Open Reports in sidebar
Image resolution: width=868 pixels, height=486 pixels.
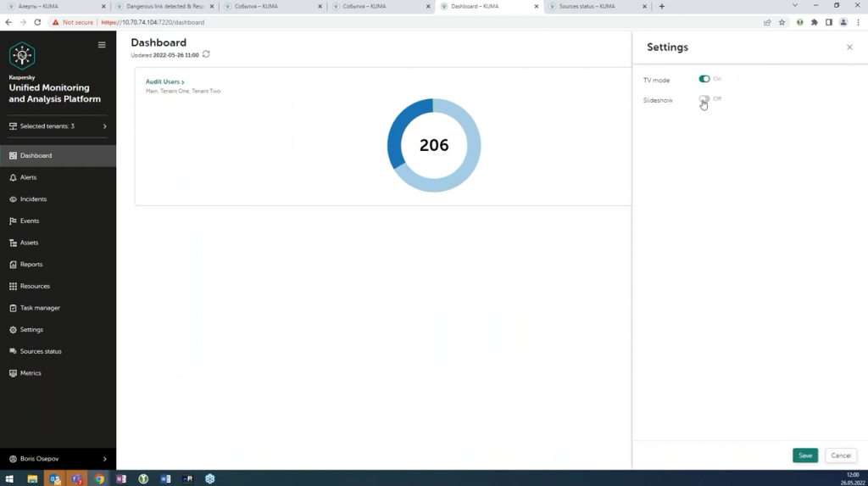[58, 265]
